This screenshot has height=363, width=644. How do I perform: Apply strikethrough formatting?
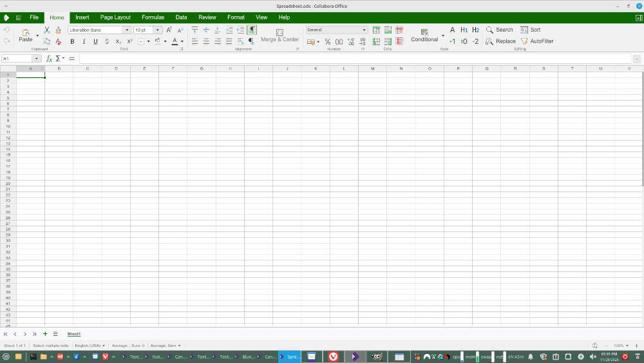107,42
